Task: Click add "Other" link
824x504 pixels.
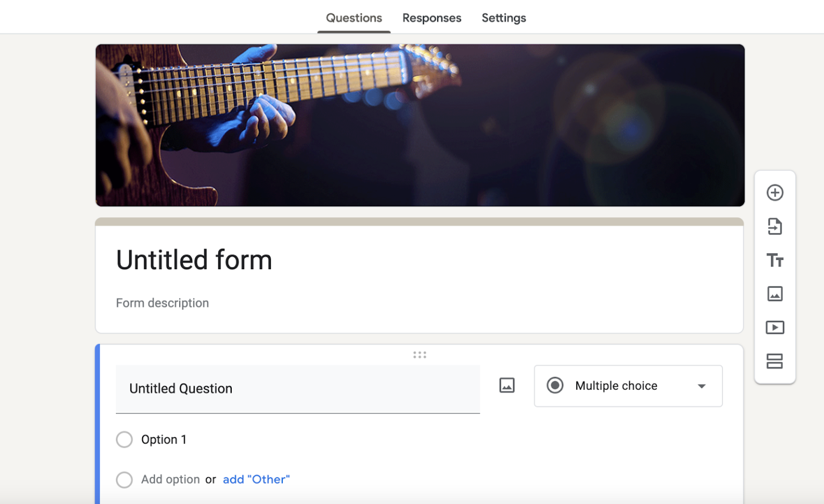Action: pyautogui.click(x=256, y=479)
